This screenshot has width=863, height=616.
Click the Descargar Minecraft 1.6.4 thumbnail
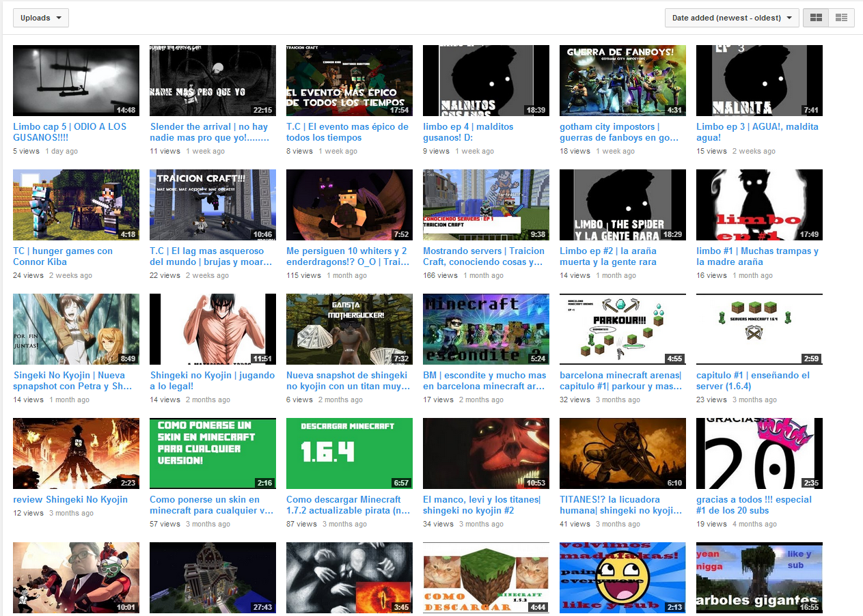coord(349,453)
